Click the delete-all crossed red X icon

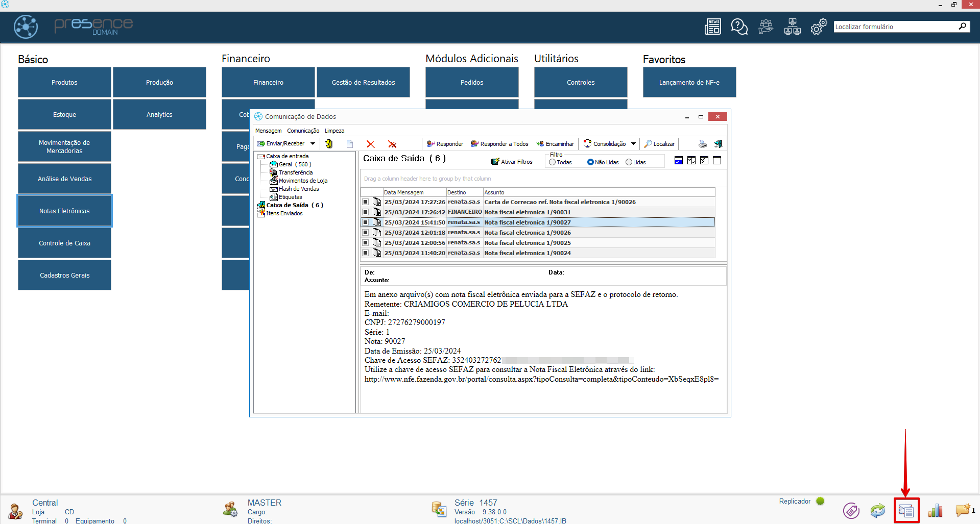[x=392, y=144]
